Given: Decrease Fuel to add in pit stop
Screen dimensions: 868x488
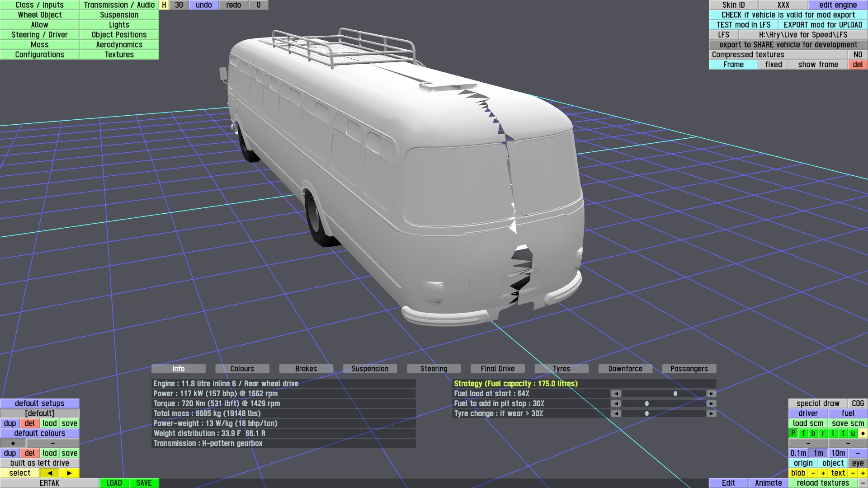Looking at the screenshot, I should click(x=616, y=404).
